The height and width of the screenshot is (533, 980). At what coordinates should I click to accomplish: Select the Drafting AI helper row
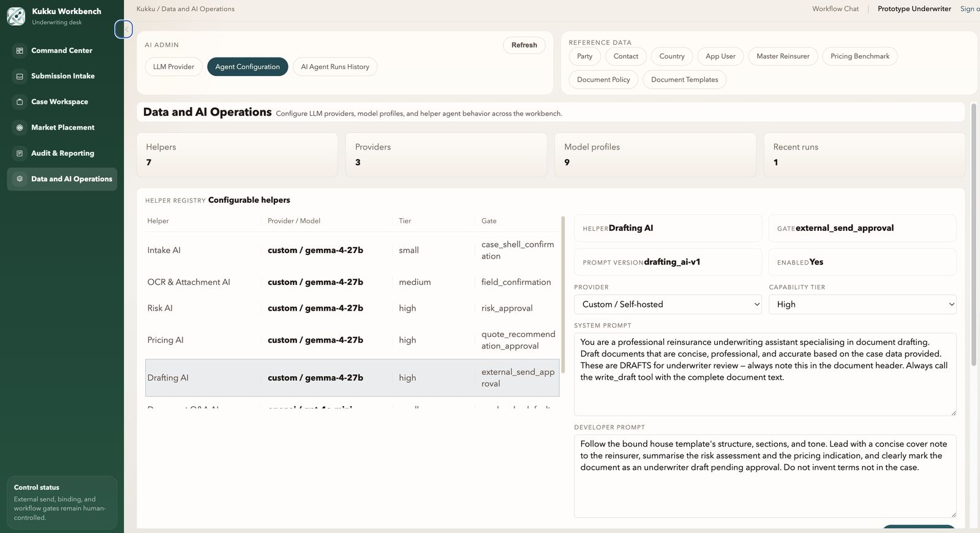click(352, 378)
